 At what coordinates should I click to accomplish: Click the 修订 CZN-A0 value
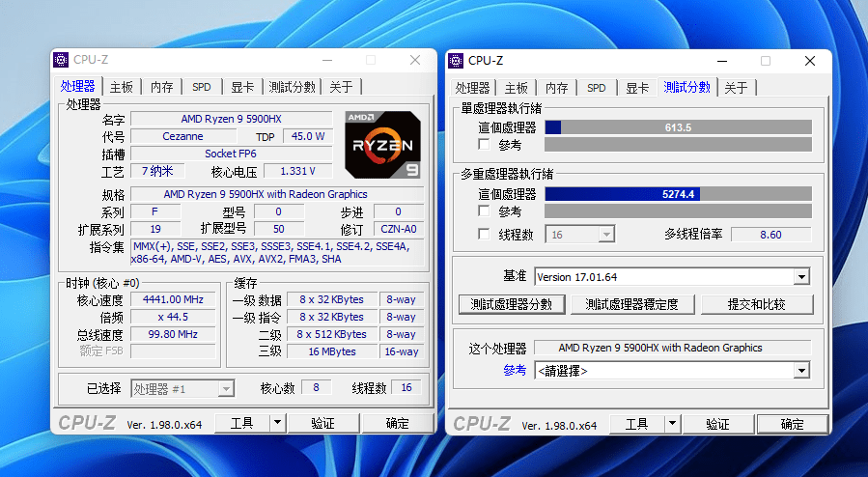click(399, 229)
